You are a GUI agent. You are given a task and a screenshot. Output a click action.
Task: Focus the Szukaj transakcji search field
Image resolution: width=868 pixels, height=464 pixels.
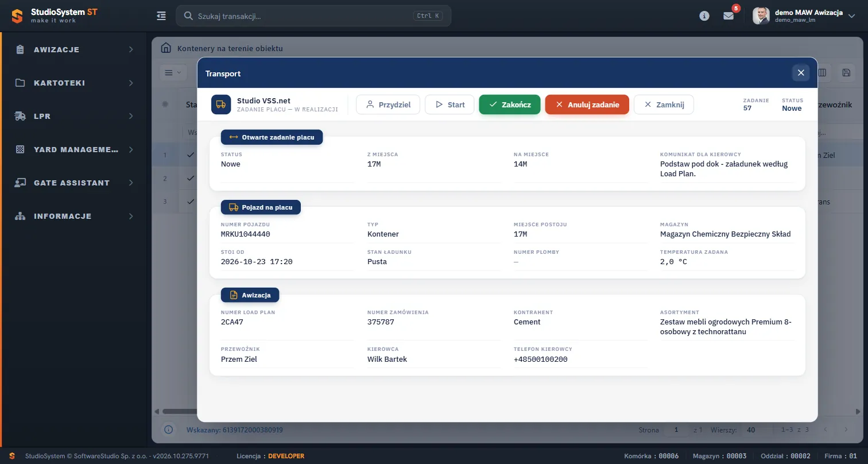click(x=313, y=16)
